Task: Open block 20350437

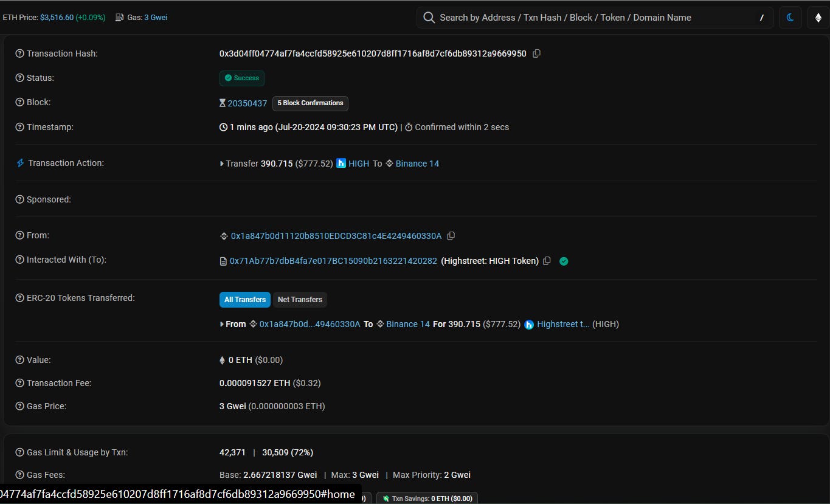Action: (247, 103)
